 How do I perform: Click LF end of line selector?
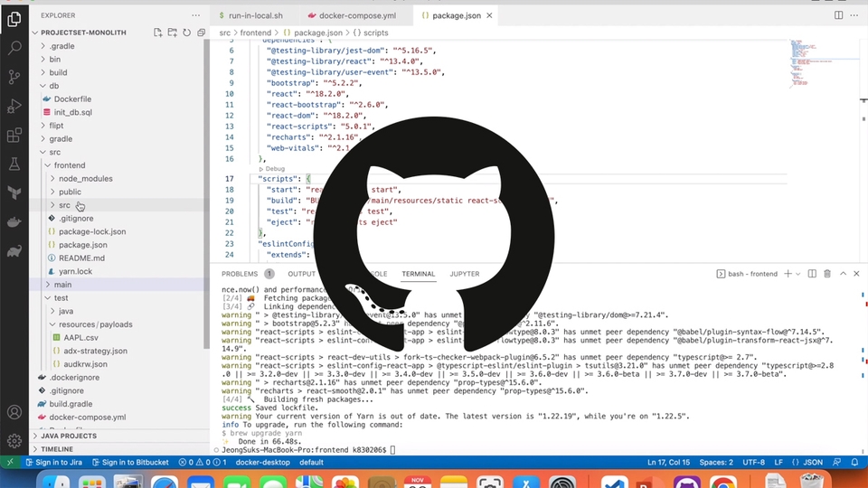click(778, 463)
